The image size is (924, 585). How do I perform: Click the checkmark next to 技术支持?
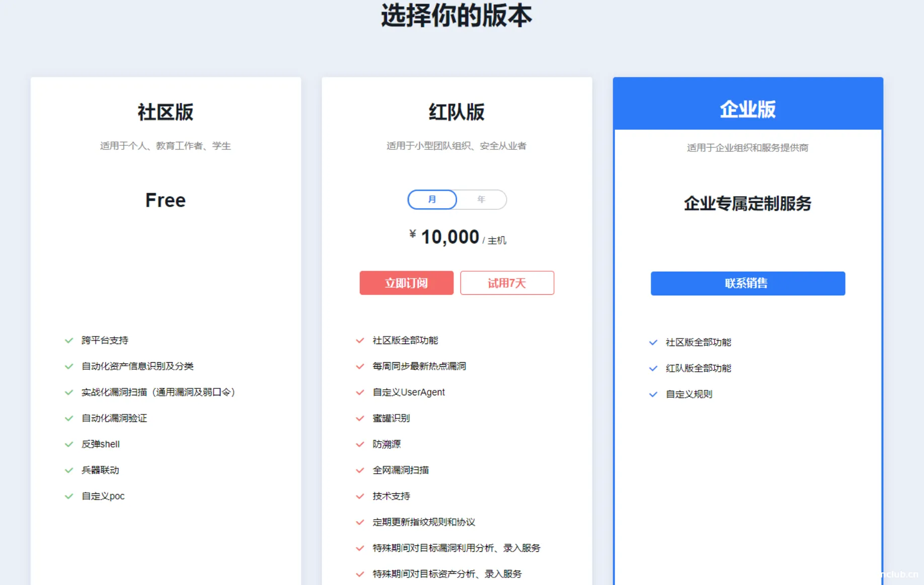(x=360, y=496)
